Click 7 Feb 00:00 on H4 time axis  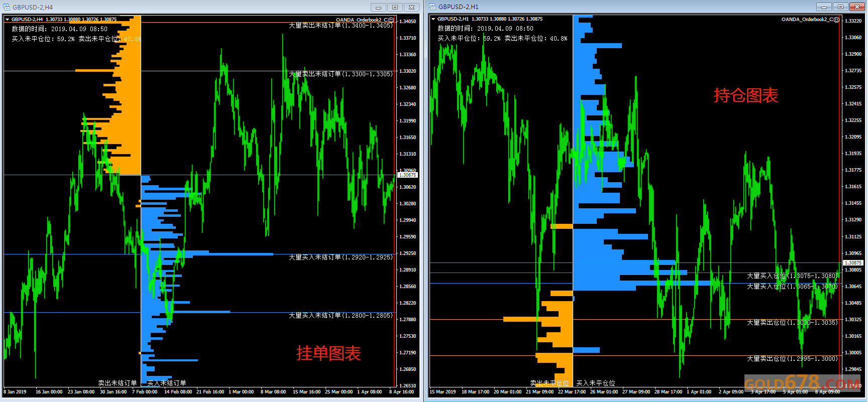[145, 391]
